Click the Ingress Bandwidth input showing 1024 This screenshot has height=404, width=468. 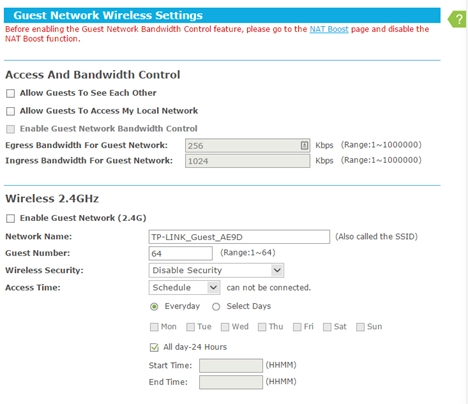[248, 161]
